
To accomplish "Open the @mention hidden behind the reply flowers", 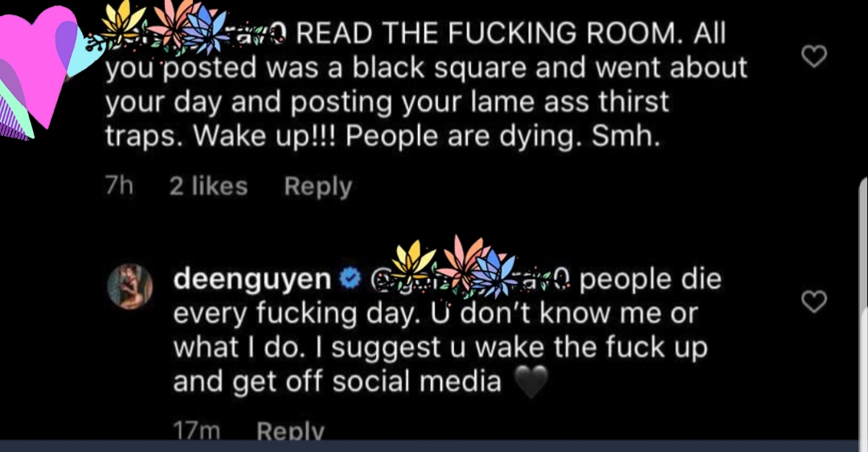I will pos(469,280).
